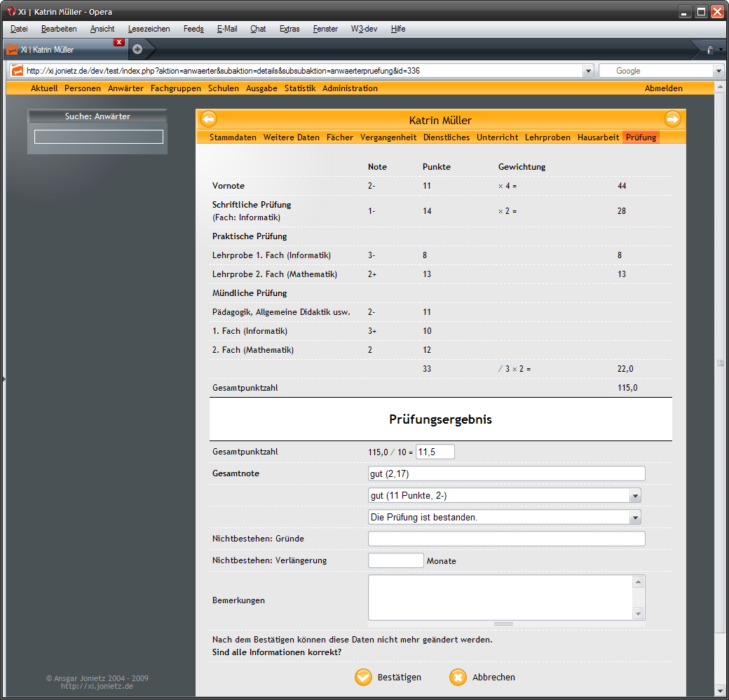Viewport: 729px width, 700px height.
Task: Open the left panel toggle edge arrow
Action: click(x=4, y=379)
